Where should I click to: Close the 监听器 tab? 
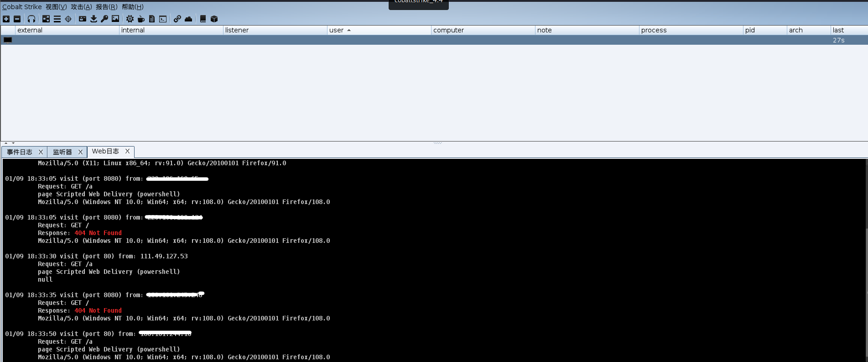[80, 152]
